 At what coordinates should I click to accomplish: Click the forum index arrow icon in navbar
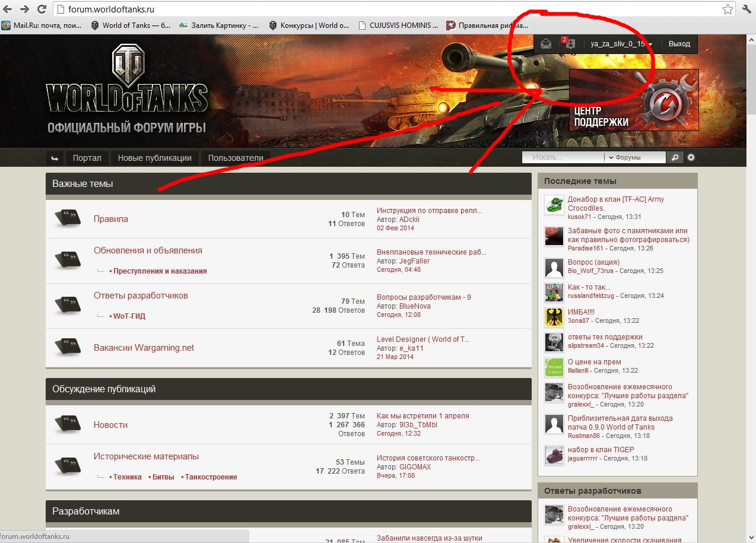[x=55, y=158]
